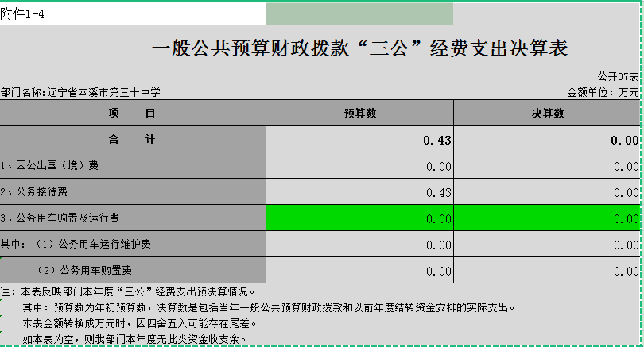
Task: Click the row label 3、公务用车购置及运行费
Action: pyautogui.click(x=133, y=218)
